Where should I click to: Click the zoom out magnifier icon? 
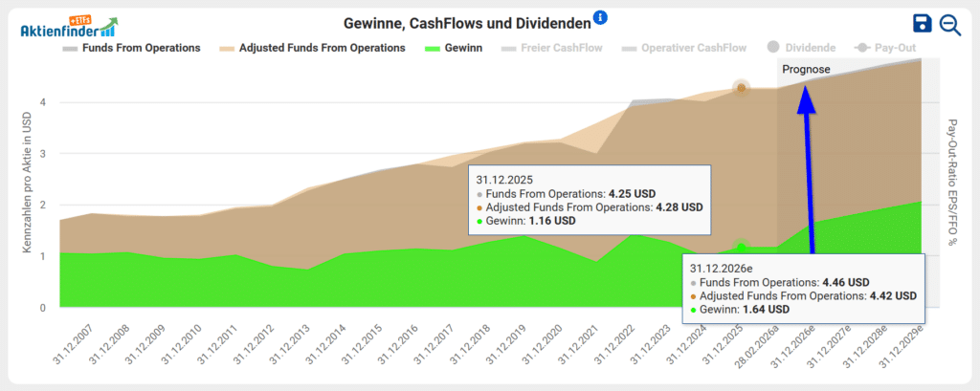950,25
